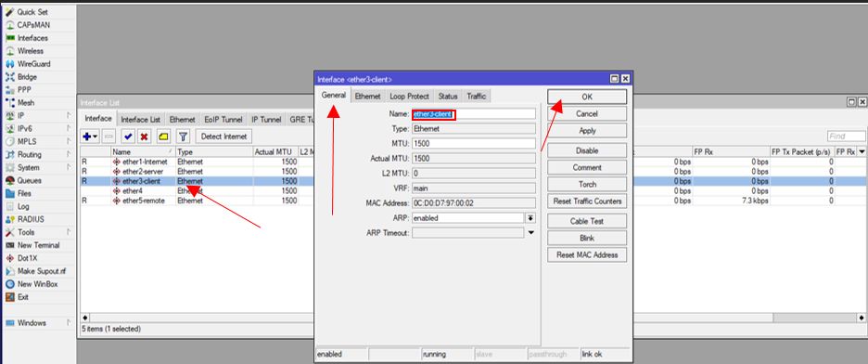This screenshot has height=364, width=868.
Task: Expand the IP submenu
Action: (38, 116)
